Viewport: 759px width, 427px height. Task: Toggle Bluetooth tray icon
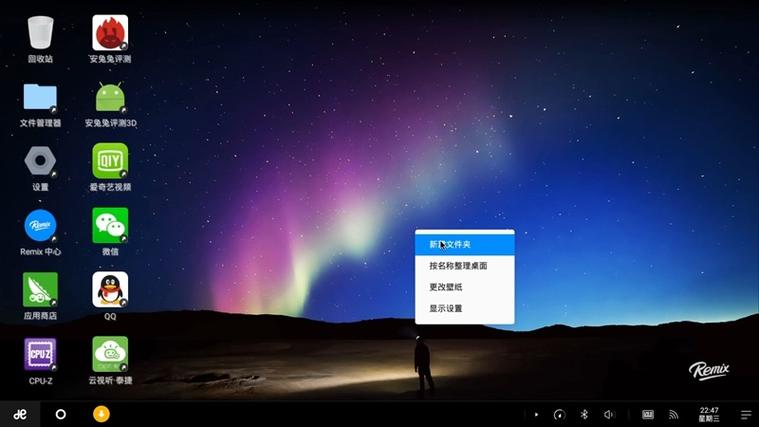[584, 414]
